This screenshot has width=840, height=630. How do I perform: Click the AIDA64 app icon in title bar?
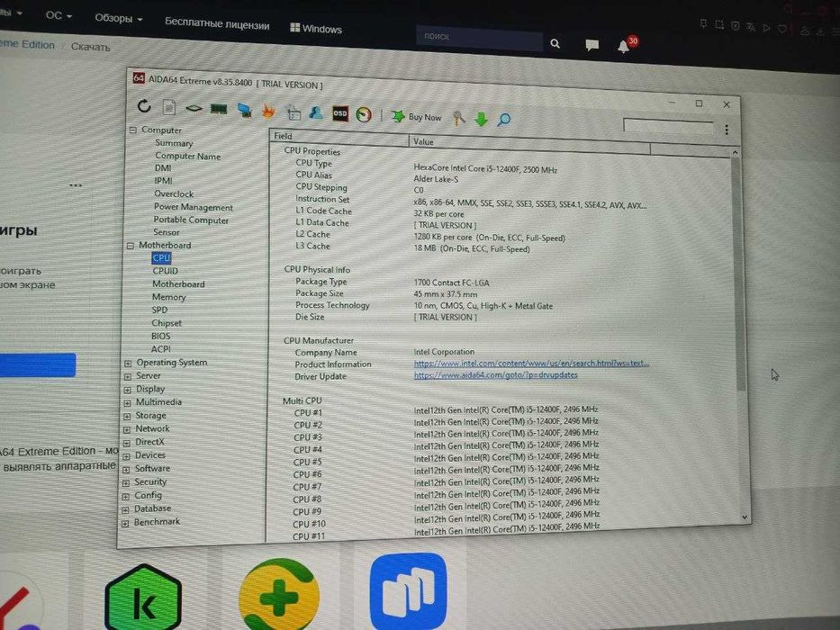point(139,78)
